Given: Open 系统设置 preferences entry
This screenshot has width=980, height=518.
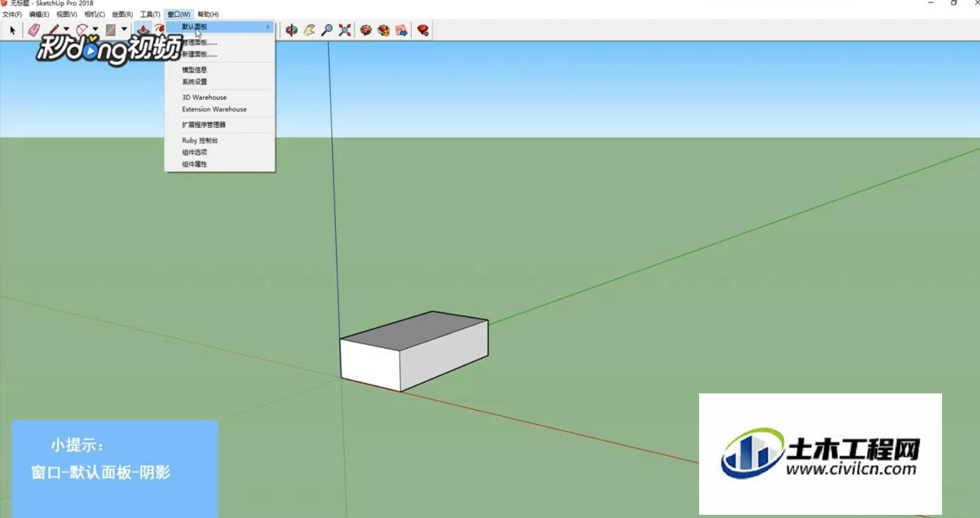Looking at the screenshot, I should pos(220,82).
